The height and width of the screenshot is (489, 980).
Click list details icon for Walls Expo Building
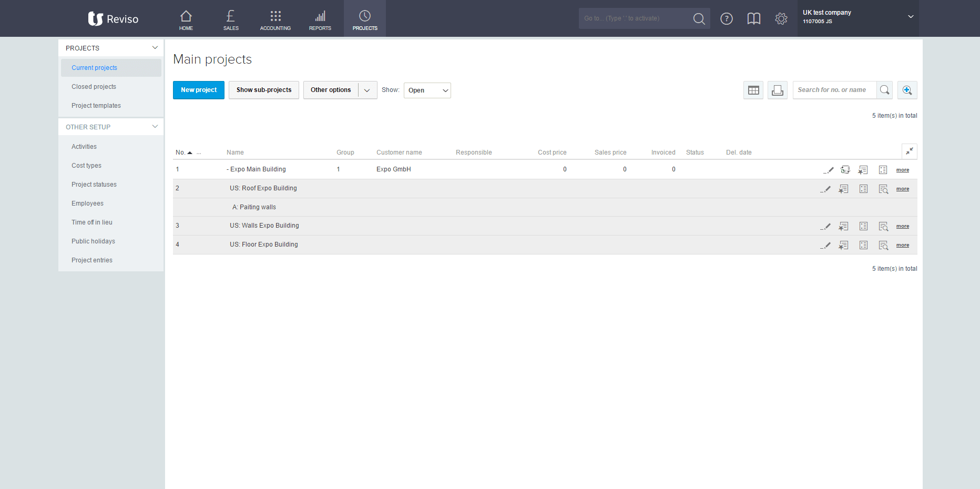(863, 226)
